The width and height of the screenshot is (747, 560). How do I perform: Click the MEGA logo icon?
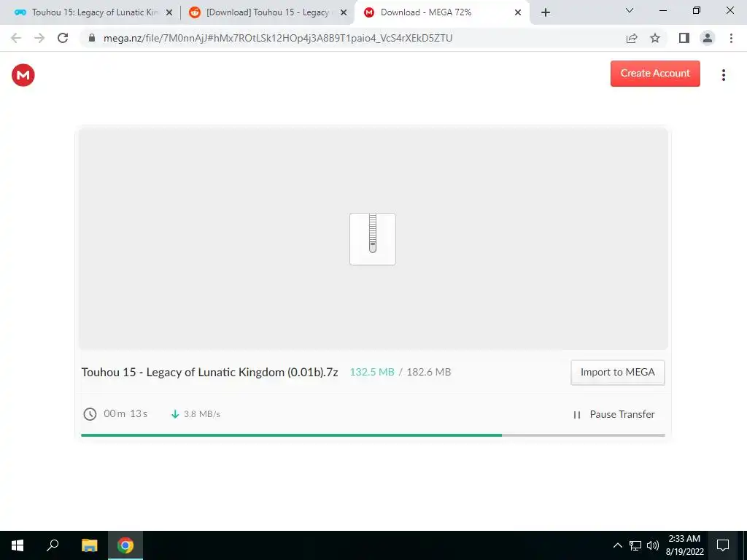pos(23,75)
